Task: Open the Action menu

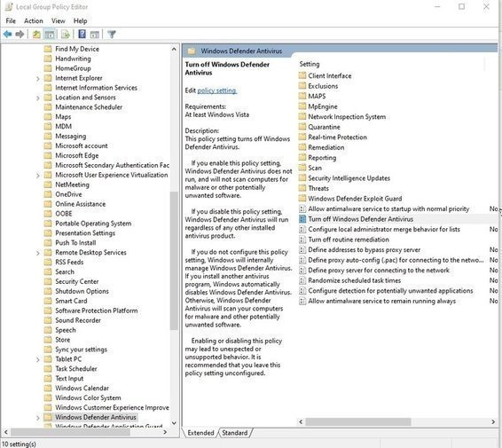Action: point(34,20)
